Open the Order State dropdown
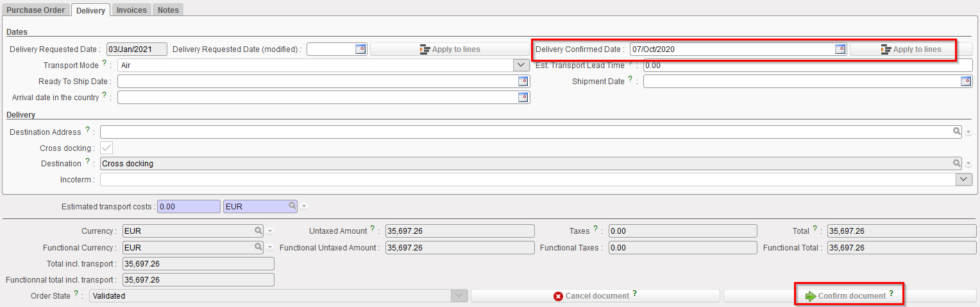Image resolution: width=980 pixels, height=307 pixels. pos(458,296)
